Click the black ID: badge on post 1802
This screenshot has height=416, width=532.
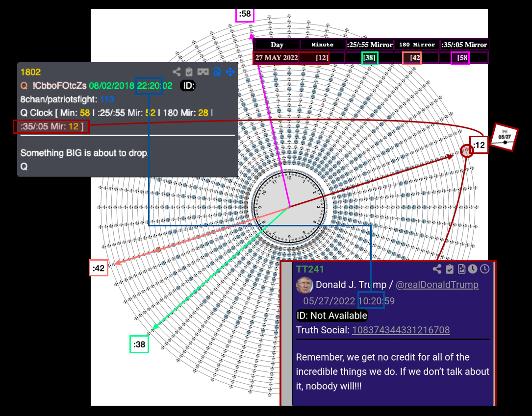188,86
